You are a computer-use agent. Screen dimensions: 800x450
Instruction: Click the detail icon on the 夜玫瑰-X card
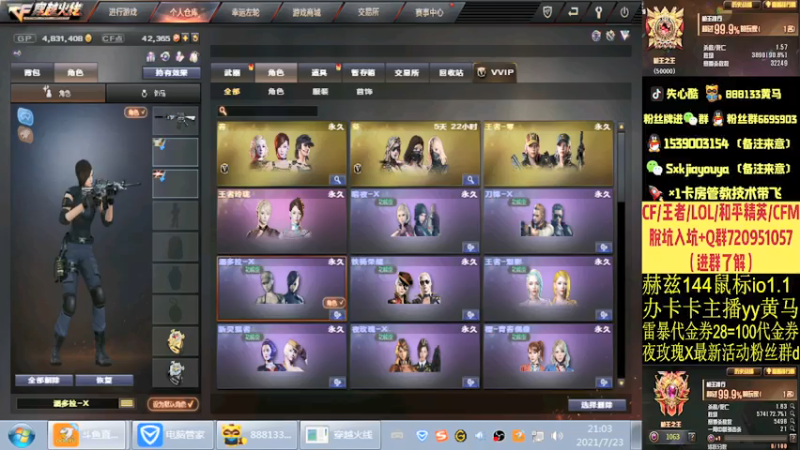(470, 382)
